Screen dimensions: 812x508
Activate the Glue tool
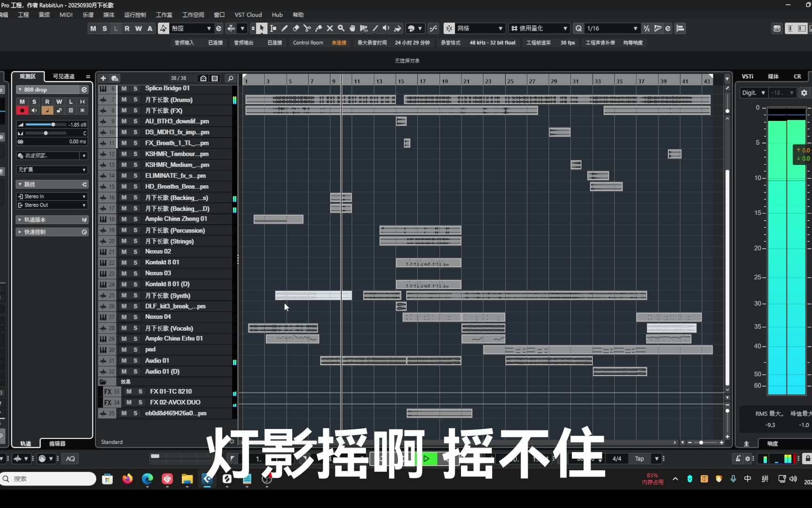click(318, 29)
